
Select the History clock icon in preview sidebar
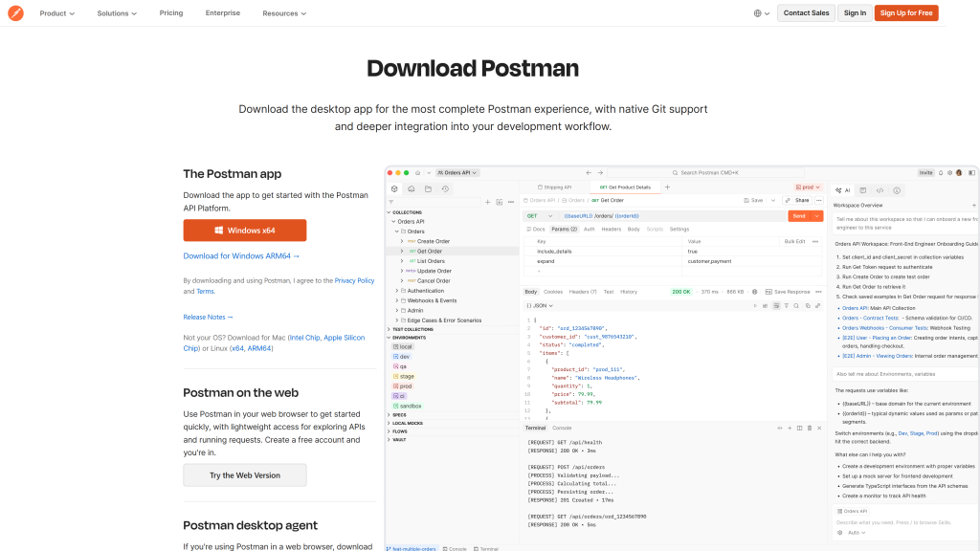point(445,188)
